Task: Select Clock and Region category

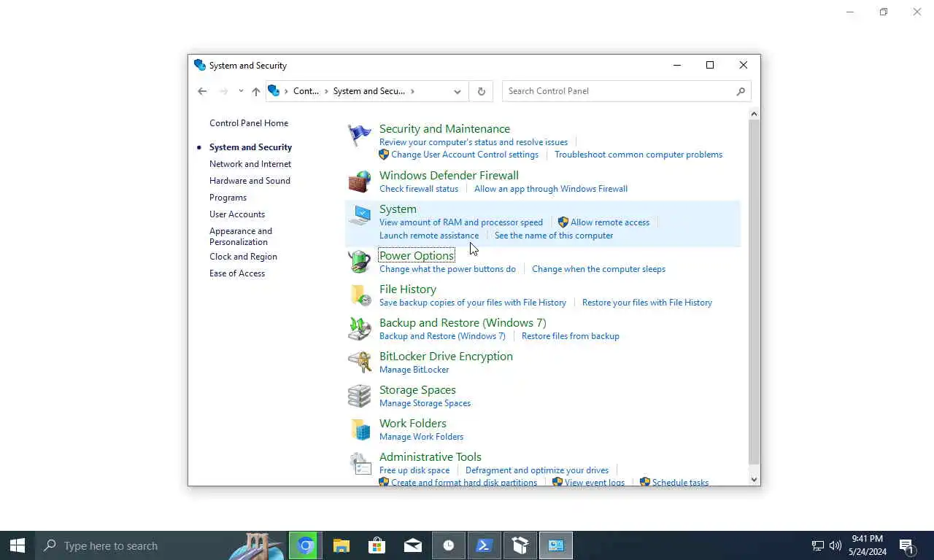Action: coord(243,257)
